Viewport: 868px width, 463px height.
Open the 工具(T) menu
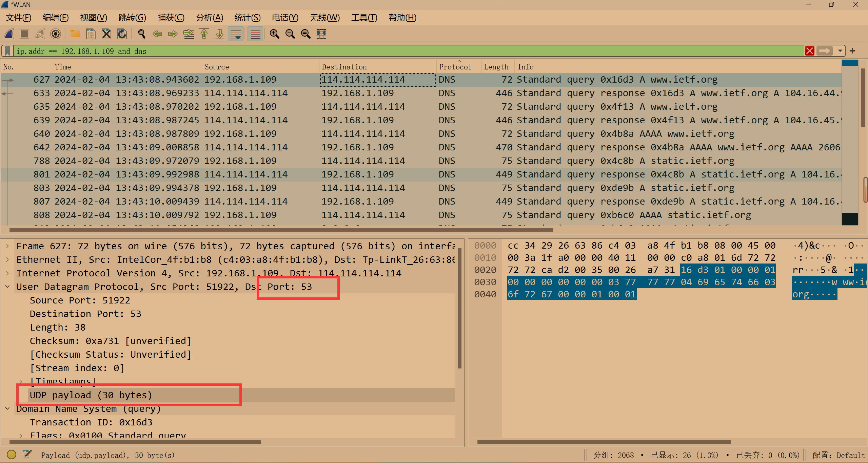[x=364, y=18]
